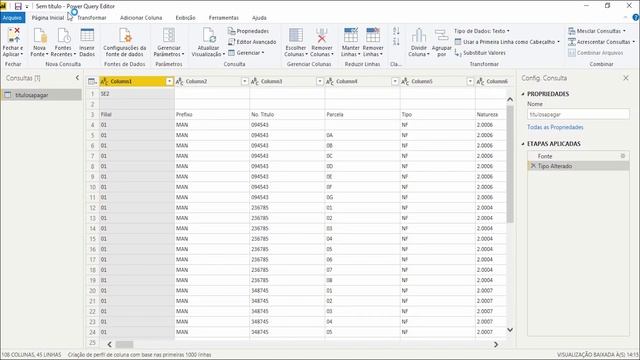The image size is (640, 360).
Task: Expand Gerenciar dropdown in Consulta group
Action: (x=246, y=53)
